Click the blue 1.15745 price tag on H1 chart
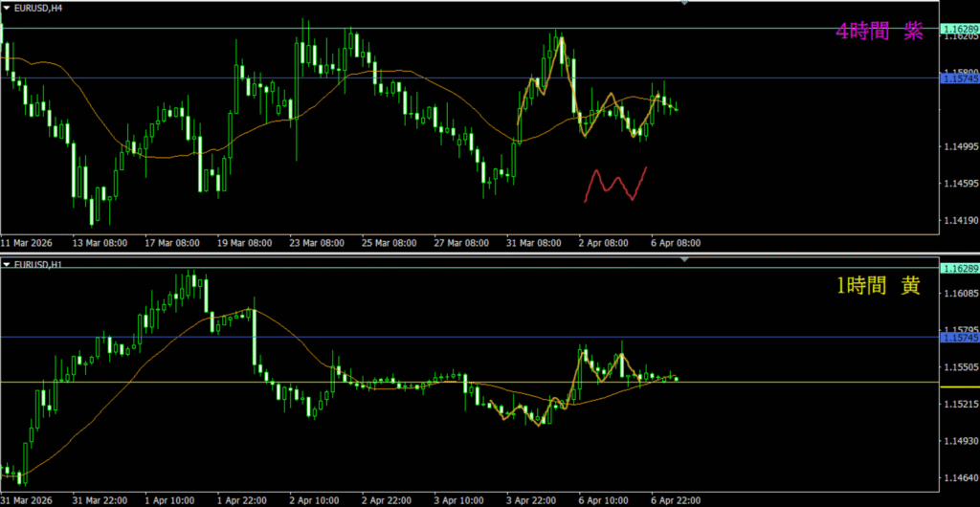This screenshot has height=507, width=980. point(959,338)
